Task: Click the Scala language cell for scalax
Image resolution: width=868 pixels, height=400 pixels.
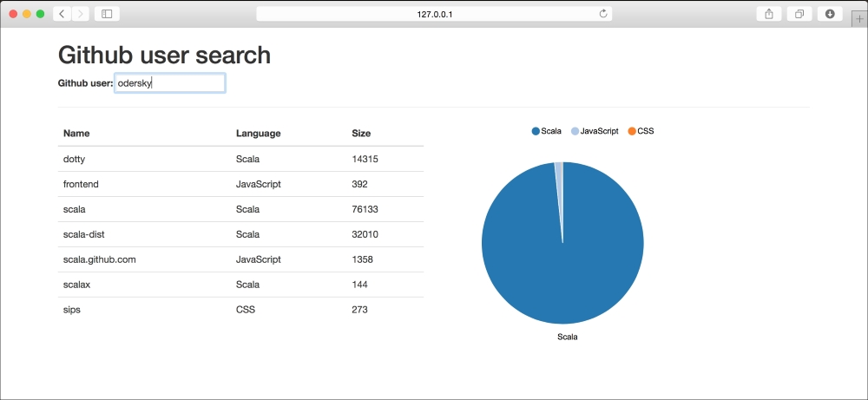Action: click(247, 285)
